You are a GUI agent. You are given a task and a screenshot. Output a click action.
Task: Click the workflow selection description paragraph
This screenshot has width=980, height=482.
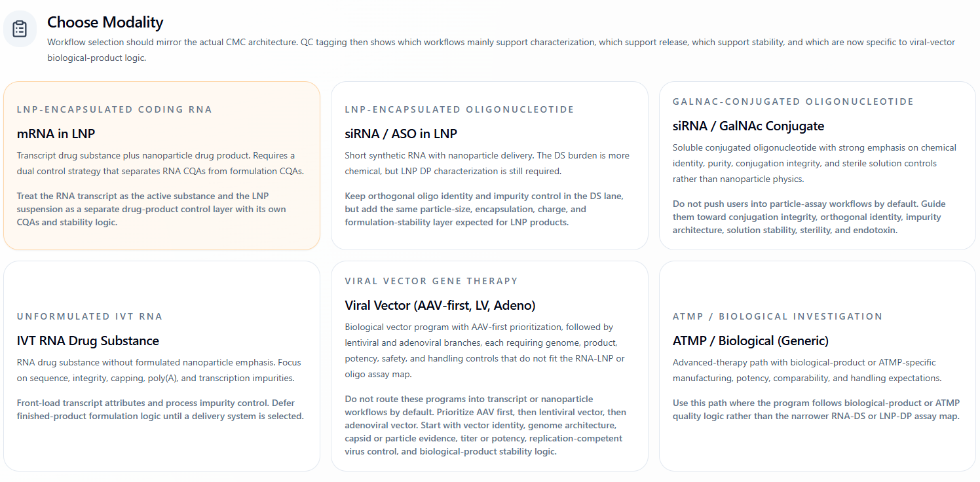[x=501, y=50]
